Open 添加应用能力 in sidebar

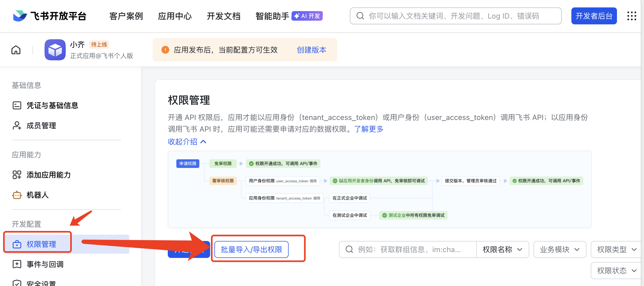48,175
